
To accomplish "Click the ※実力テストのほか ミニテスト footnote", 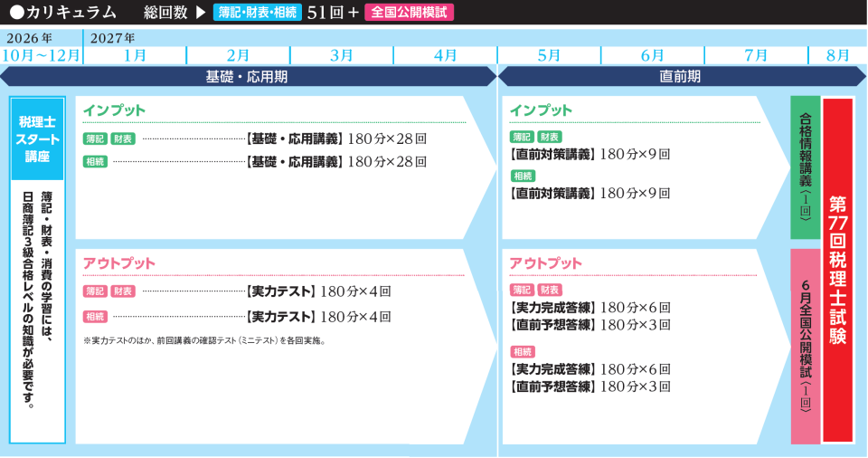I will click(204, 340).
